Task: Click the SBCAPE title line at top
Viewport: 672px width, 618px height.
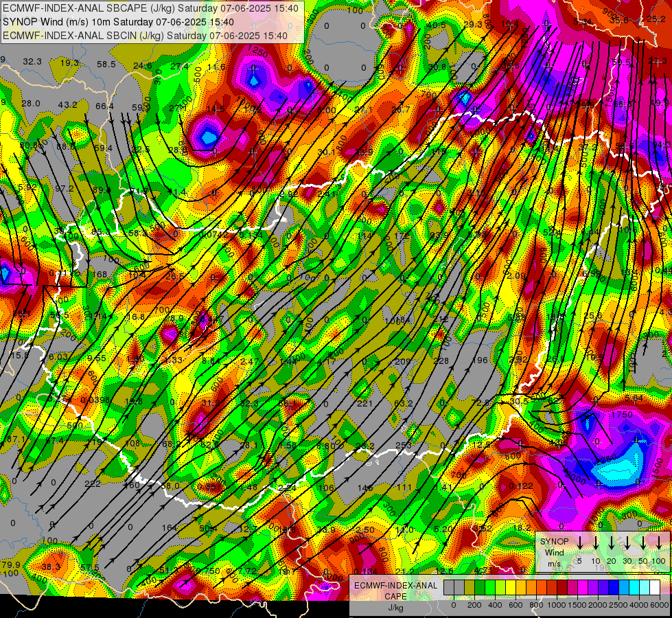Action: coord(150,8)
